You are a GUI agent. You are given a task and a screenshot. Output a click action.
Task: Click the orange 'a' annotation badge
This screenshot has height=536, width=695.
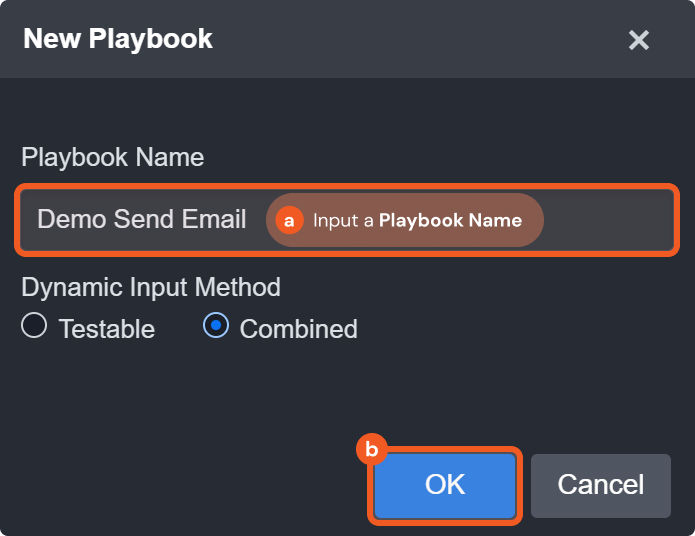click(x=290, y=220)
